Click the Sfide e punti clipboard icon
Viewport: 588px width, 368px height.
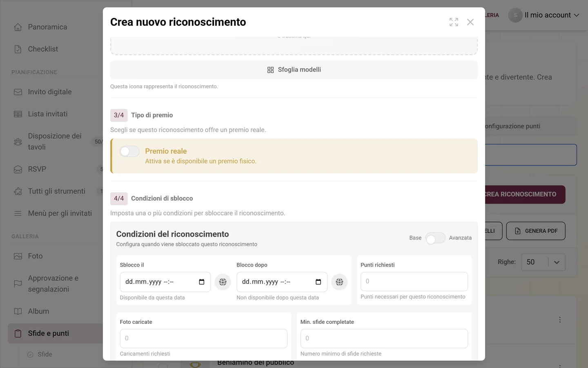click(x=18, y=334)
